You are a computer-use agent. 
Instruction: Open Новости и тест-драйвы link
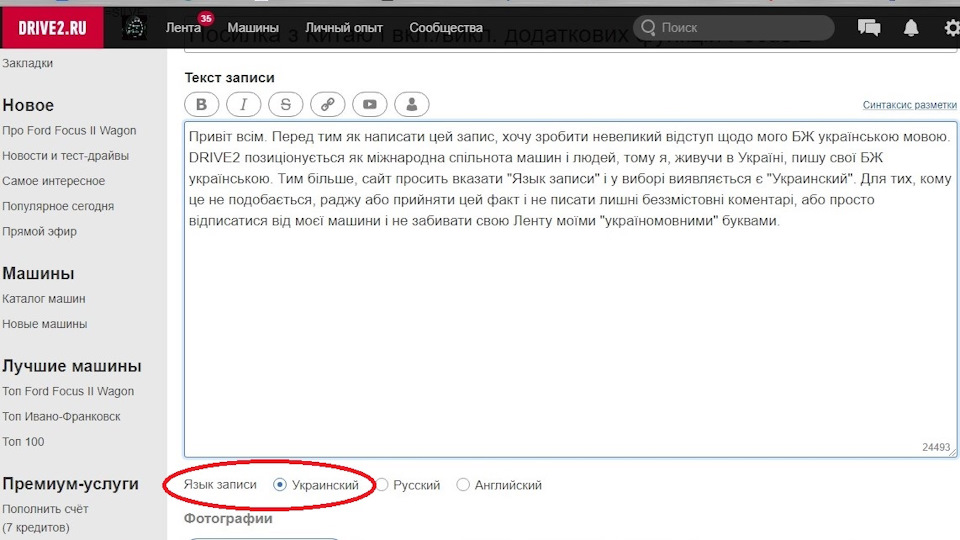click(66, 156)
